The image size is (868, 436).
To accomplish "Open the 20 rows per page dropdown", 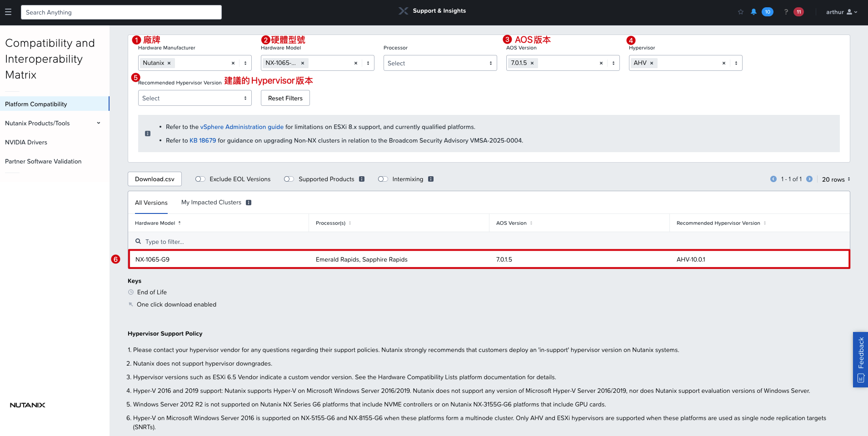I will click(836, 179).
